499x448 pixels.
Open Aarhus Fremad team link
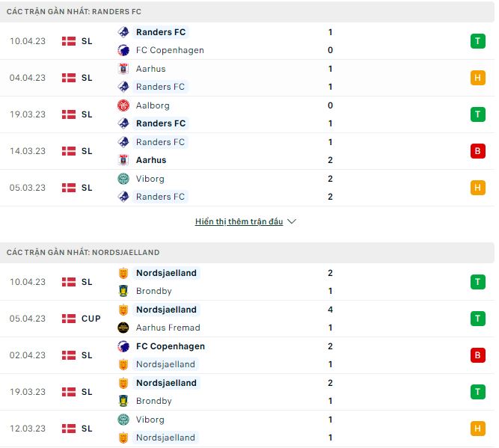point(168,328)
